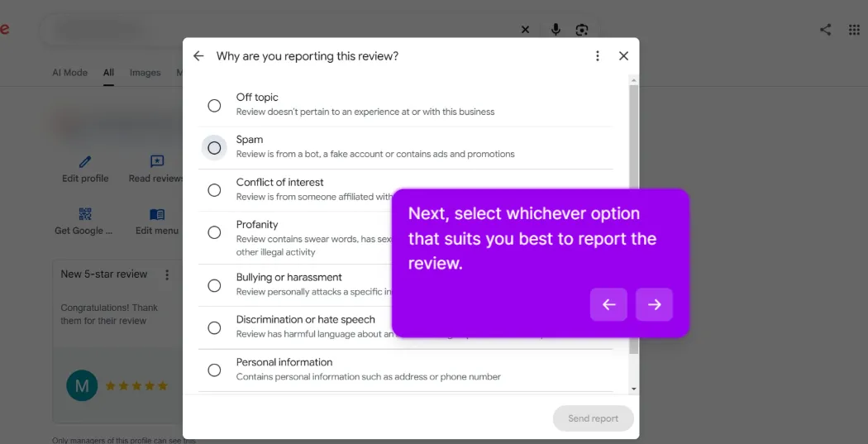Viewport: 868px width, 444px height.
Task: Switch to the Images search tab
Action: [145, 73]
